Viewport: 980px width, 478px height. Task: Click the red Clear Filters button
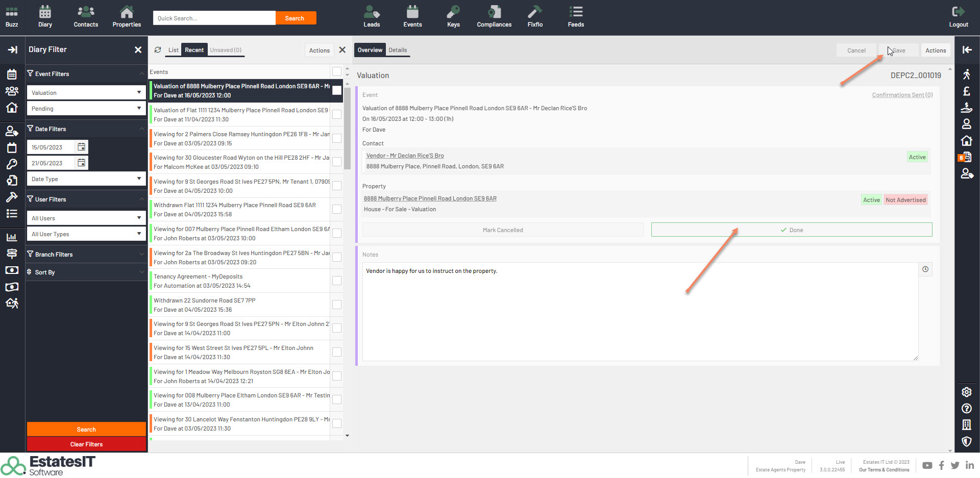point(86,444)
